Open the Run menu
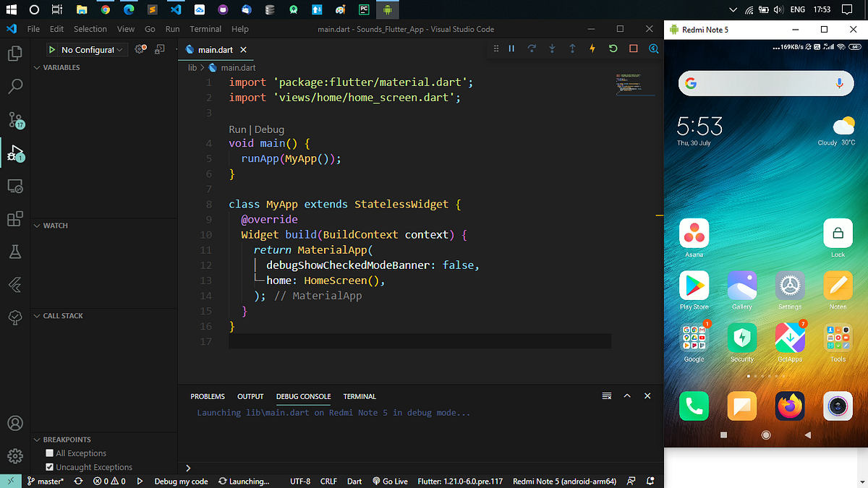Viewport: 868px width, 488px height. pos(171,29)
